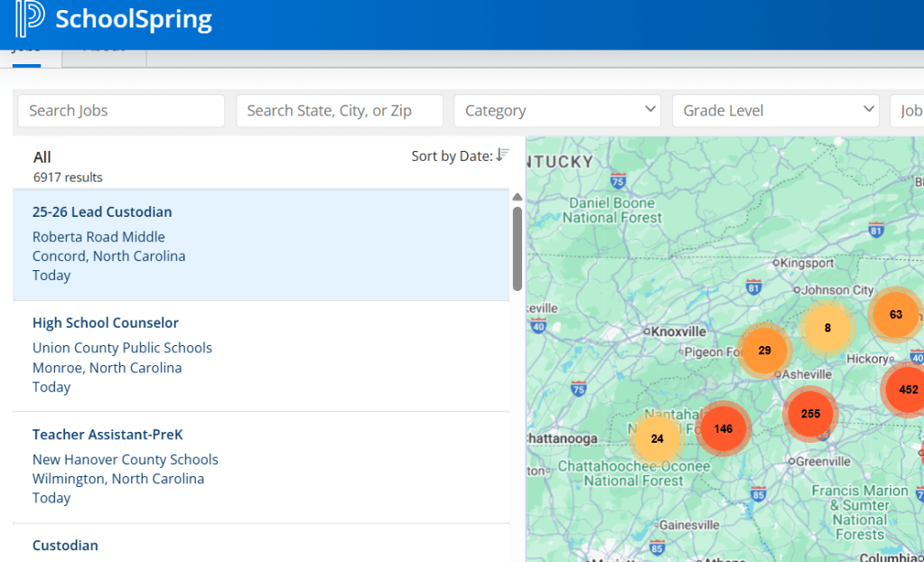Click the map cluster marker showing 8
This screenshot has height=562, width=924.
coord(826,328)
